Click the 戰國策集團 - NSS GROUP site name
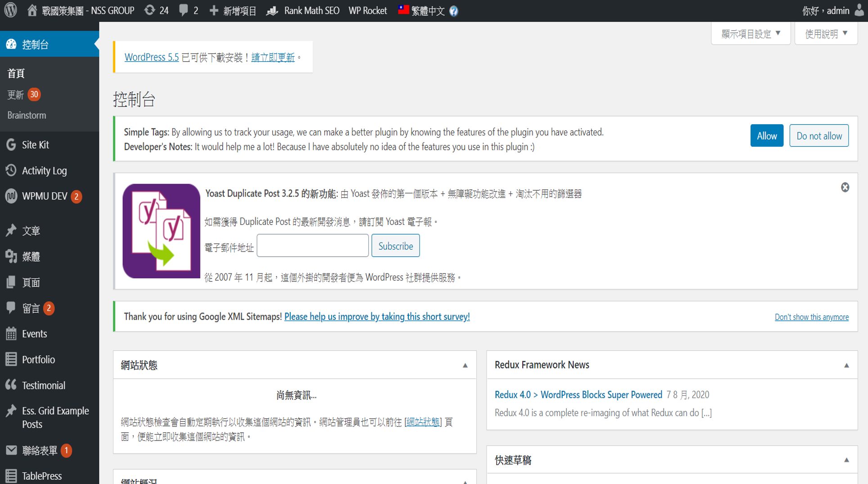 [88, 11]
